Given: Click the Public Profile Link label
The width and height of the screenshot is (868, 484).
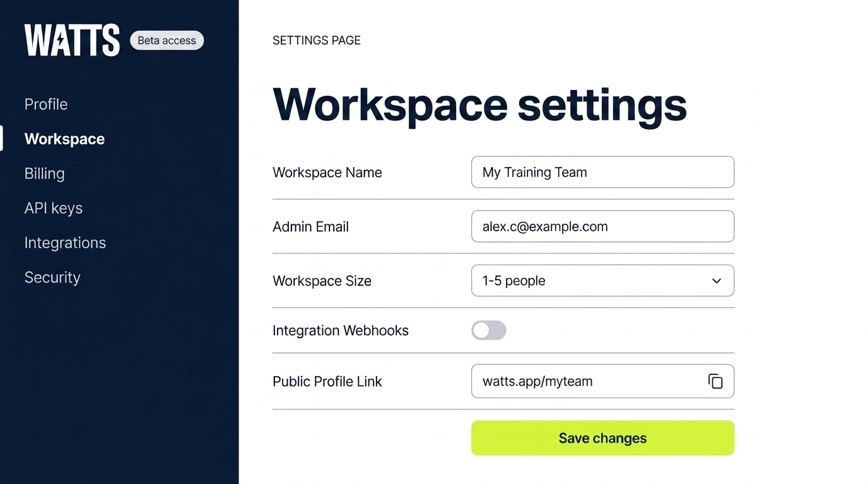Looking at the screenshot, I should point(327,381).
